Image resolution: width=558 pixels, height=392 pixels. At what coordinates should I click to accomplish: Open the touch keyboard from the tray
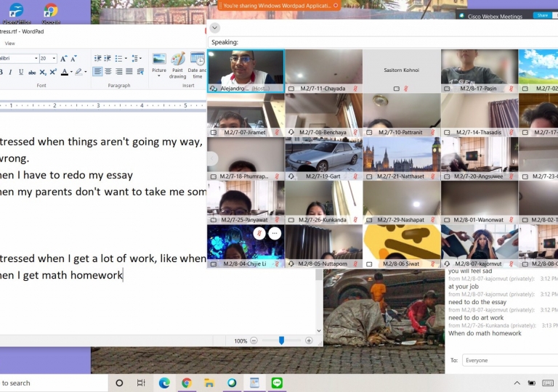[x=547, y=383]
